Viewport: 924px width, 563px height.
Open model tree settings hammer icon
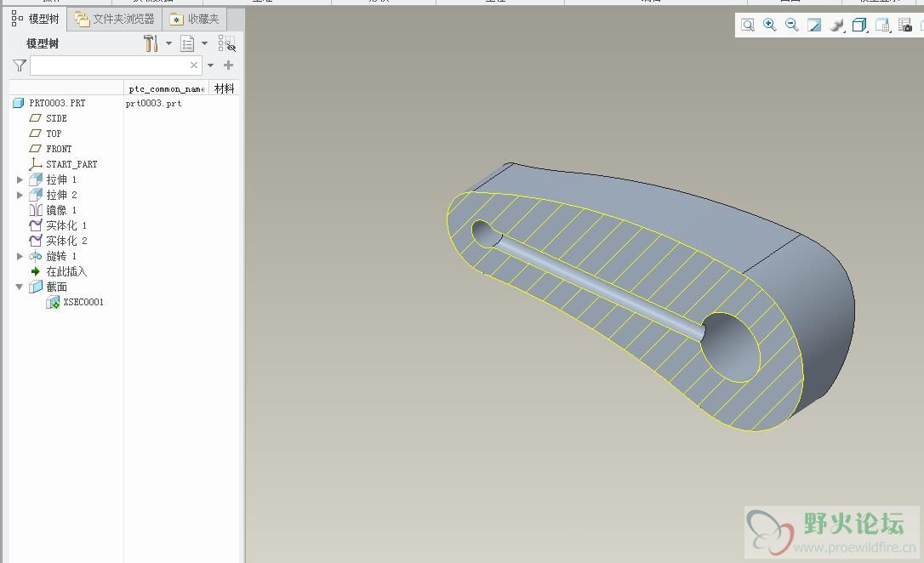pyautogui.click(x=151, y=43)
